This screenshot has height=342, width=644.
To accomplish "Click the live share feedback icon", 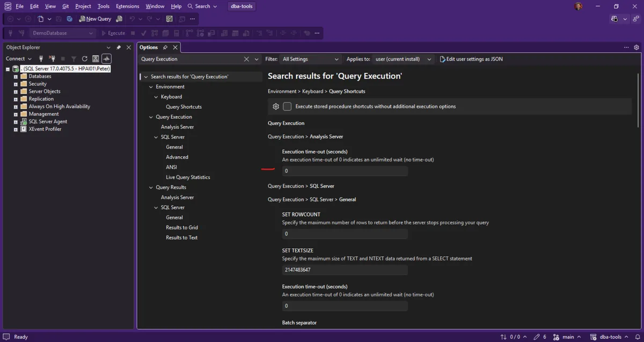I will click(636, 19).
